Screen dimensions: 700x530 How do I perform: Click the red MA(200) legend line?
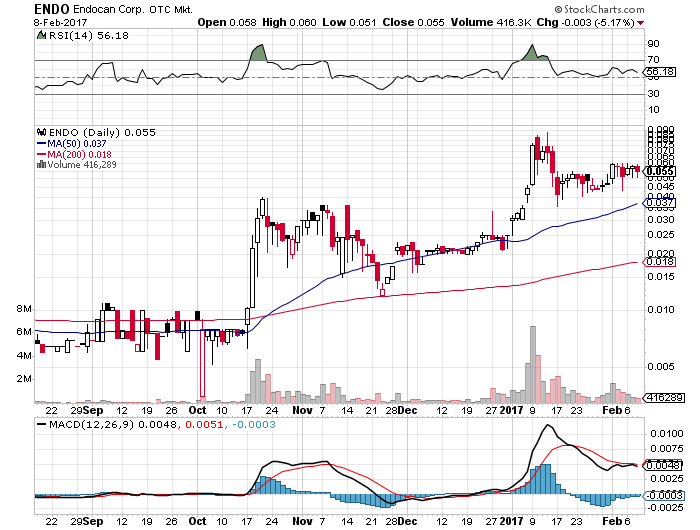pyautogui.click(x=41, y=154)
